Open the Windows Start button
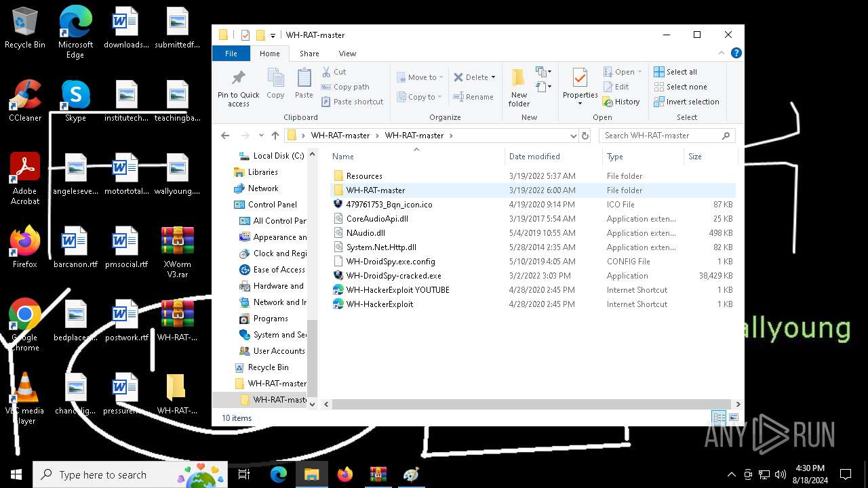Image resolution: width=868 pixels, height=488 pixels. (x=16, y=474)
